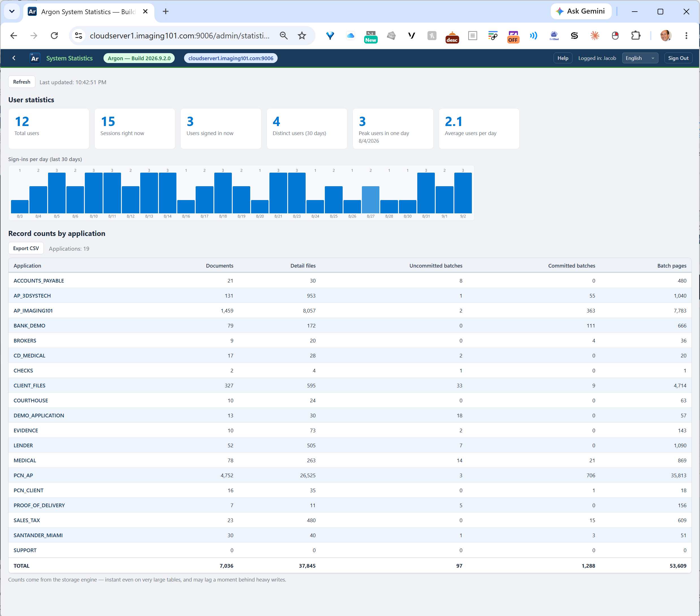The image size is (700, 616).
Task: Select the SANTANDER_MIAMI row name
Action: [x=38, y=535]
